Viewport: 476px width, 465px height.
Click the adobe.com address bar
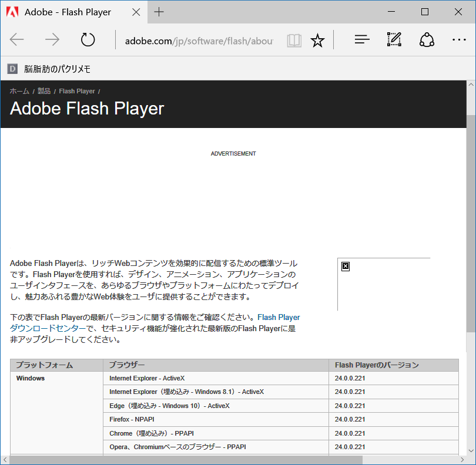[199, 41]
